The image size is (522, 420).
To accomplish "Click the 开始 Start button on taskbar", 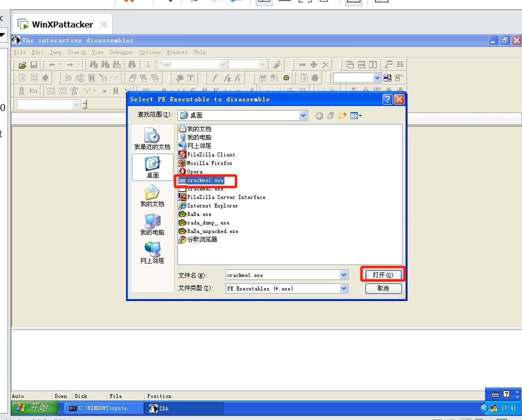I will [35, 407].
